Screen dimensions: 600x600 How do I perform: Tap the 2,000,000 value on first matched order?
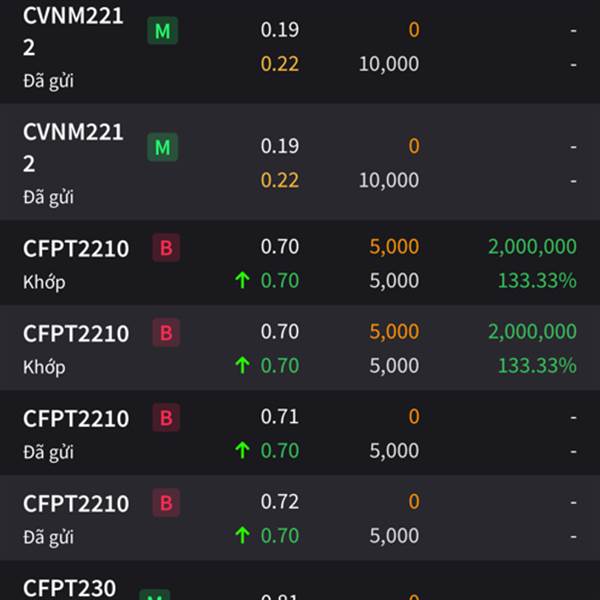532,246
